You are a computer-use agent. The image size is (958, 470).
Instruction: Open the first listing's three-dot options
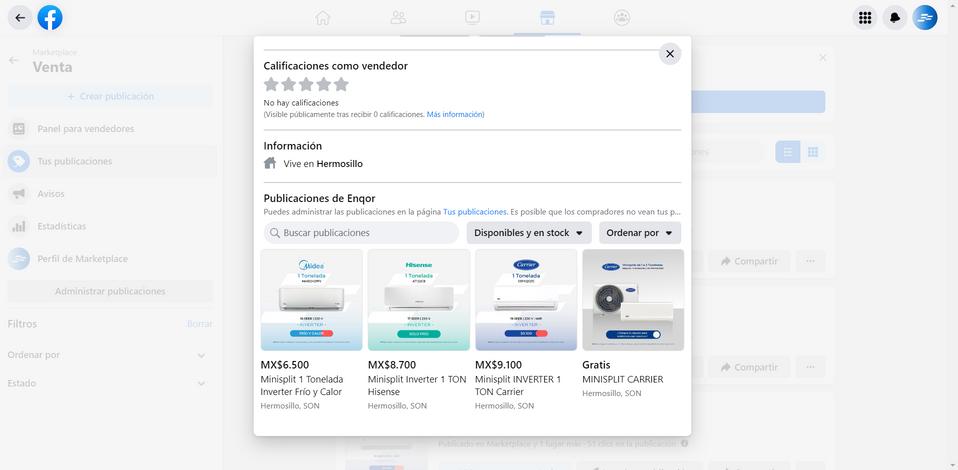[810, 261]
